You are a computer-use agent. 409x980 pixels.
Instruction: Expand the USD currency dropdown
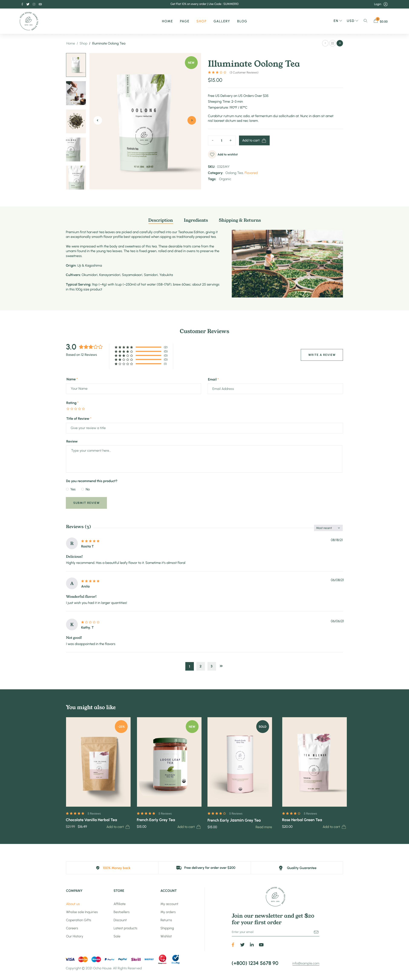(x=352, y=21)
